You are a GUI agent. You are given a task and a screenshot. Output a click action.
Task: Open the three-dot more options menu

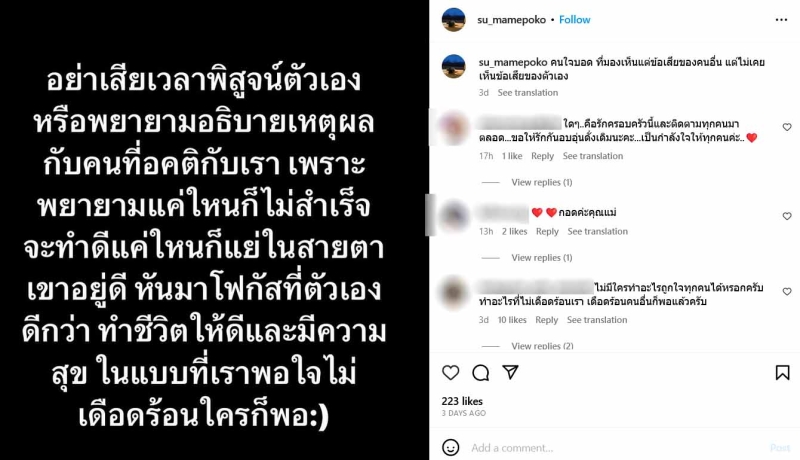pyautogui.click(x=781, y=20)
